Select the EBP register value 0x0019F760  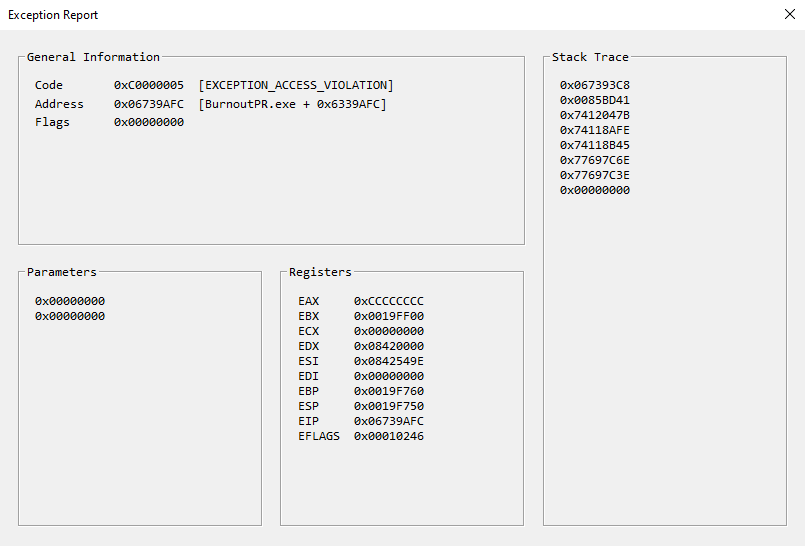388,392
